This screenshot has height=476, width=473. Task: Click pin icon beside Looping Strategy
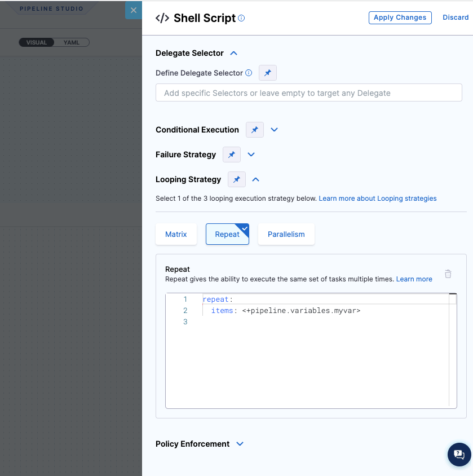[x=237, y=179]
